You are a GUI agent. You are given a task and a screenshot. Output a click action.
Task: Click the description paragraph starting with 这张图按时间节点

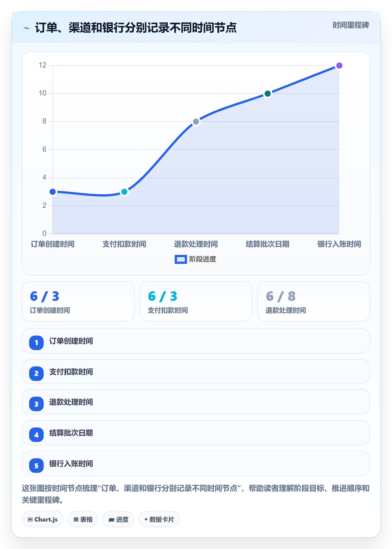coord(196,494)
